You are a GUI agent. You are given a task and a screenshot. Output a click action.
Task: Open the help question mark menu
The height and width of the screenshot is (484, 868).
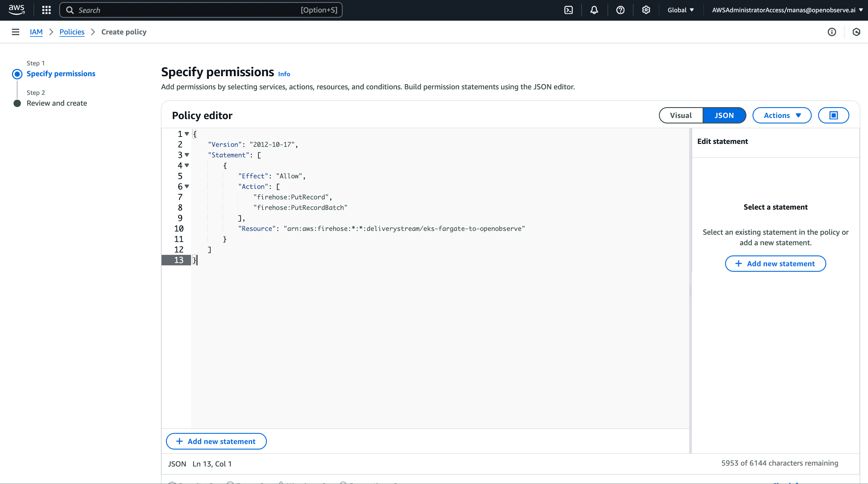tap(620, 10)
